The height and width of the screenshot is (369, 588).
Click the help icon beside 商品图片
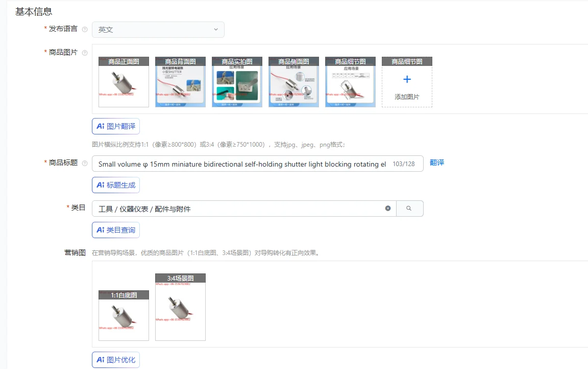85,53
